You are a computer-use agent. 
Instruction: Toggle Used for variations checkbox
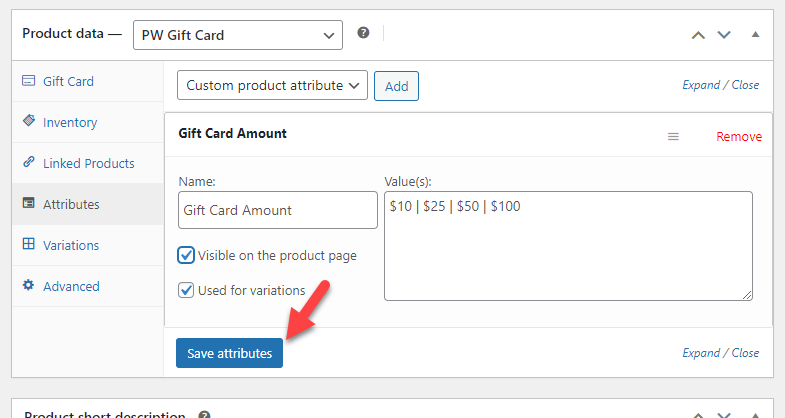[x=186, y=290]
